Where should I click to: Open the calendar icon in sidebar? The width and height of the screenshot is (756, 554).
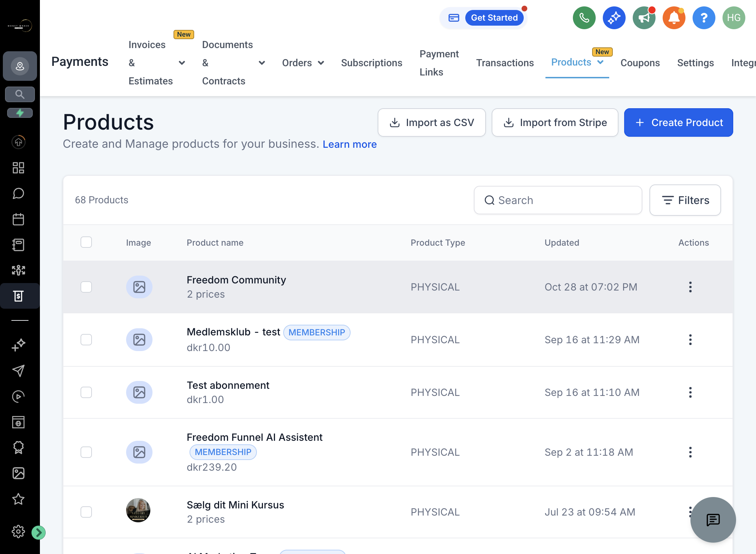point(19,219)
